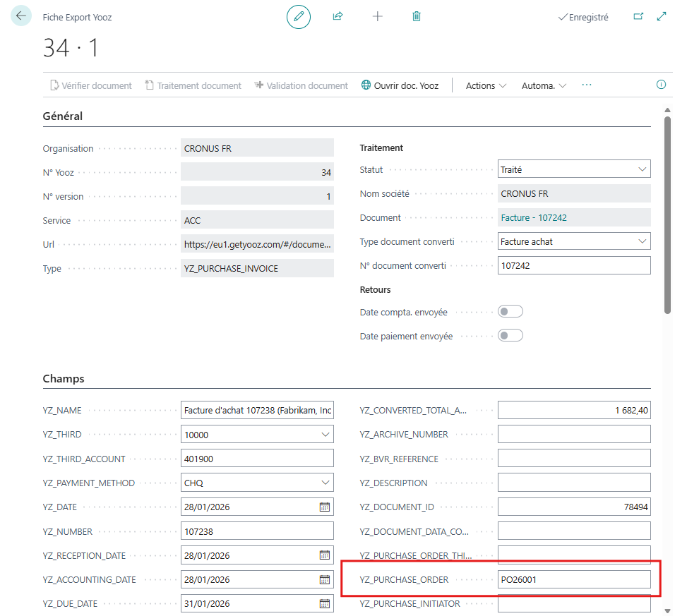Open the Actions menu

[486, 85]
